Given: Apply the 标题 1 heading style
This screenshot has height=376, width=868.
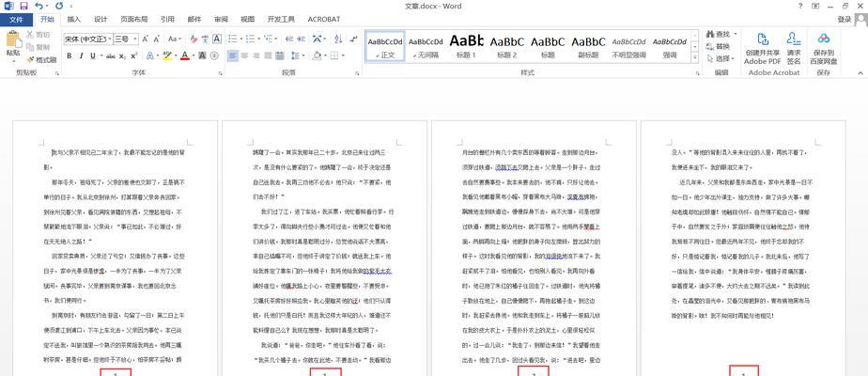Looking at the screenshot, I should pos(466,45).
